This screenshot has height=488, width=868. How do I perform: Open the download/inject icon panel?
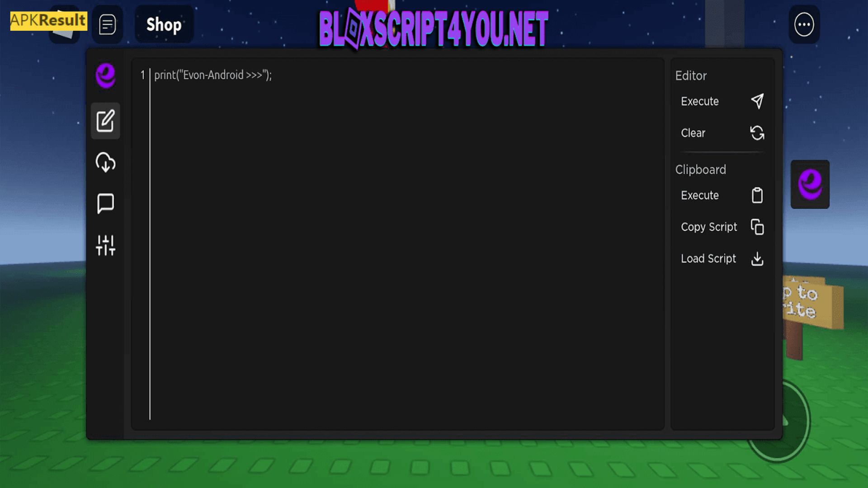(x=105, y=162)
